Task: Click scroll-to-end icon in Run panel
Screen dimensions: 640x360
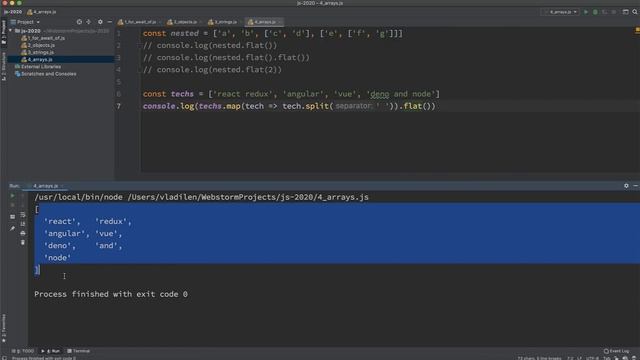Action: click(23, 224)
